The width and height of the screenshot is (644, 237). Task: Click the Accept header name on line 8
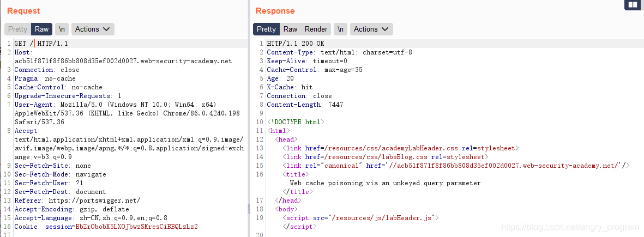click(27, 131)
